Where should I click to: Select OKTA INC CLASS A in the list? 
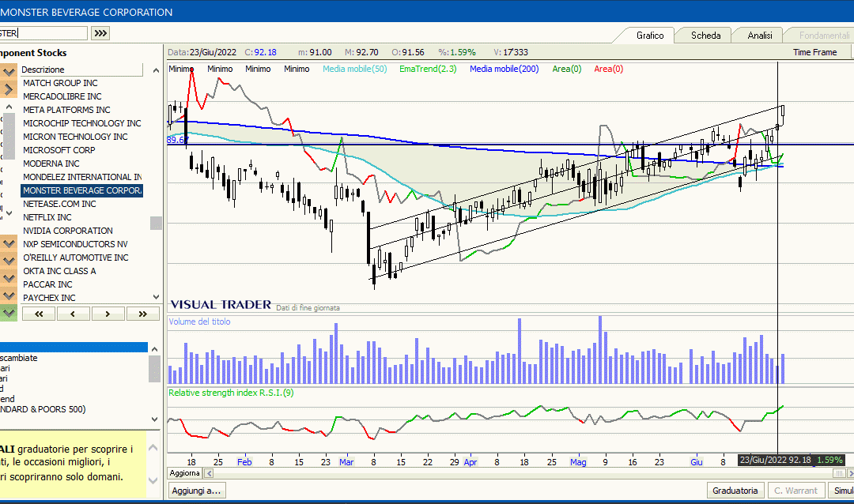(81, 271)
